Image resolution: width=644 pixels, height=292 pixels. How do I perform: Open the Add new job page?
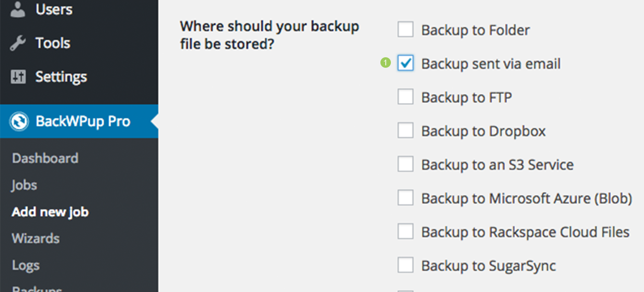pos(50,211)
